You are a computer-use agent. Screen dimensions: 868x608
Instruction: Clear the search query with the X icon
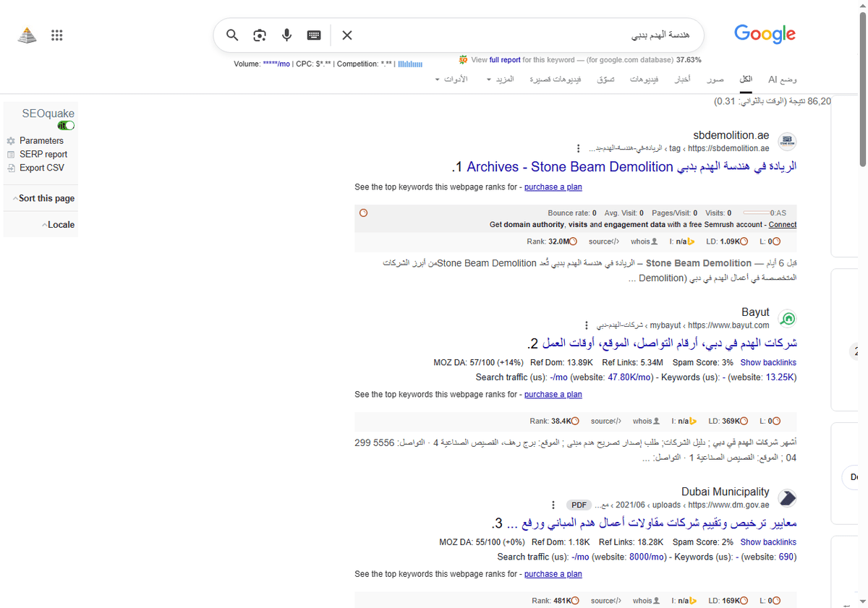tap(346, 35)
